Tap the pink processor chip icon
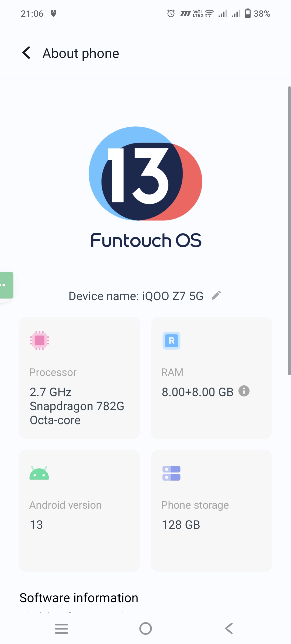Image resolution: width=291 pixels, height=644 pixels. coord(40,340)
